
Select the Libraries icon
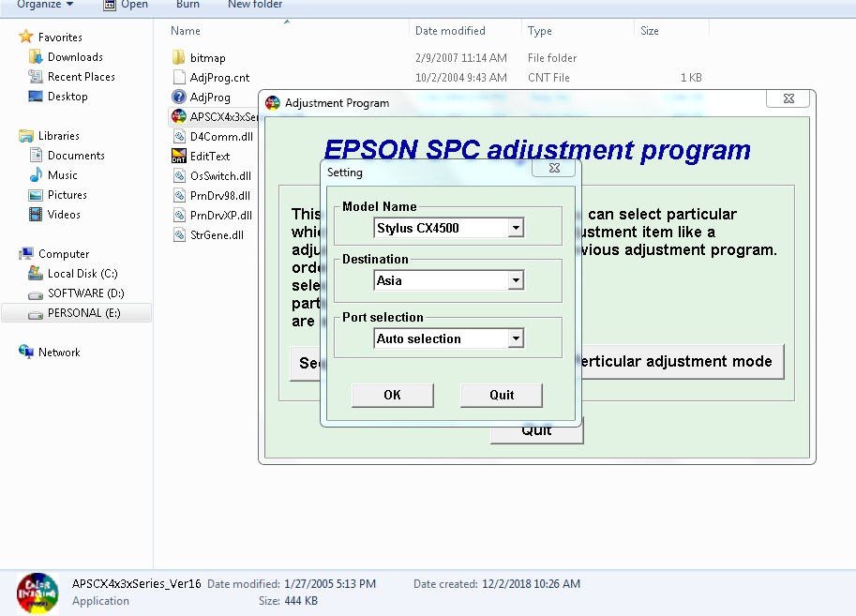point(26,135)
